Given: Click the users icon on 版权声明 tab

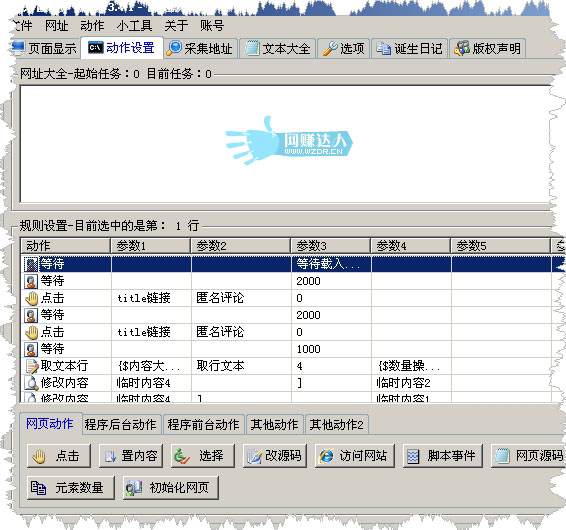Looking at the screenshot, I should click(x=462, y=48).
